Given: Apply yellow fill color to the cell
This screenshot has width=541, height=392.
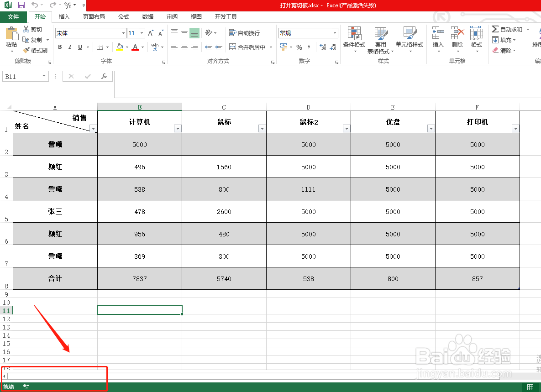Looking at the screenshot, I should pyautogui.click(x=120, y=47).
